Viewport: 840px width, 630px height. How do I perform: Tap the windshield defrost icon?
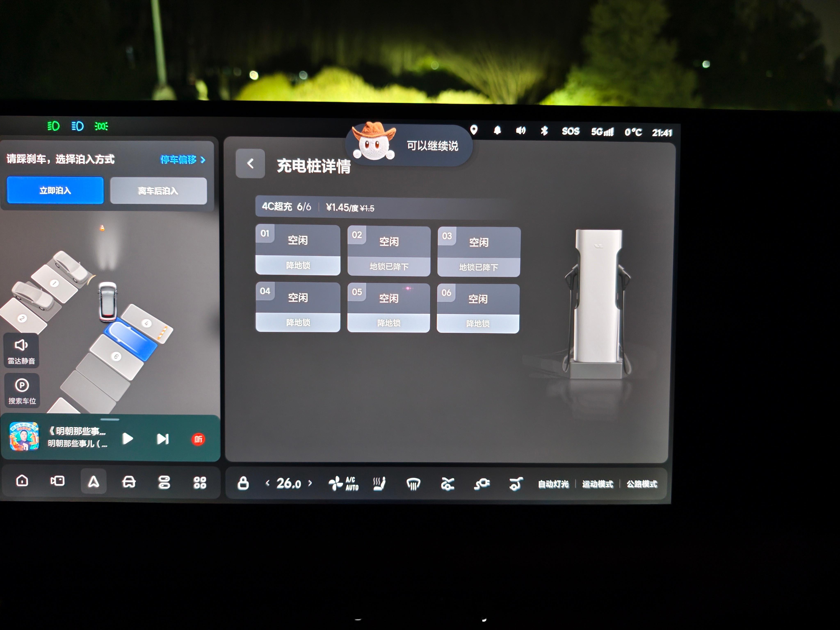coord(413,484)
